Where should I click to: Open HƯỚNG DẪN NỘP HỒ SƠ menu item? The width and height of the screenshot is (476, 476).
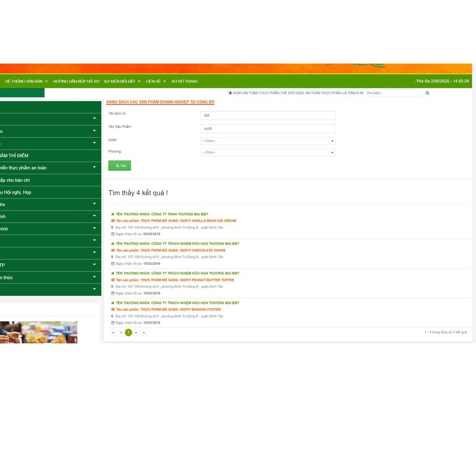click(x=76, y=82)
